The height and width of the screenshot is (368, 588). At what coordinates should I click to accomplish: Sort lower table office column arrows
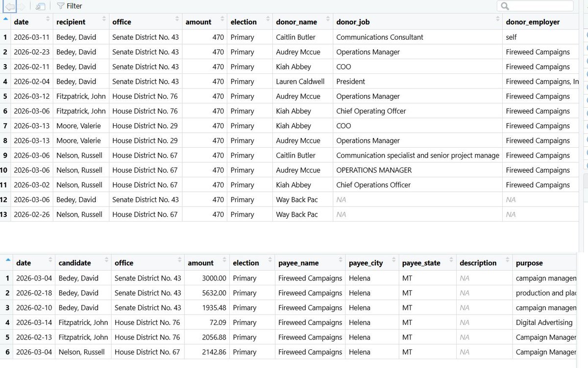point(179,260)
